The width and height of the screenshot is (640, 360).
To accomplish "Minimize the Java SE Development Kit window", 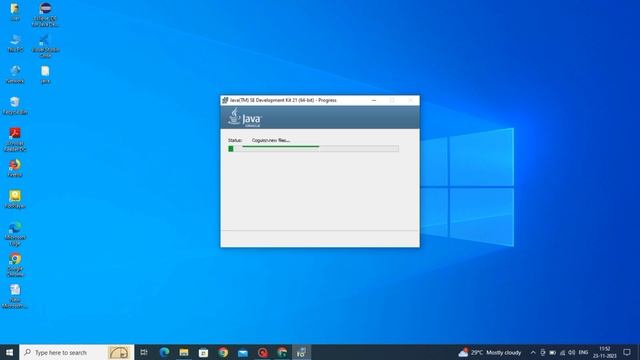I will click(374, 100).
